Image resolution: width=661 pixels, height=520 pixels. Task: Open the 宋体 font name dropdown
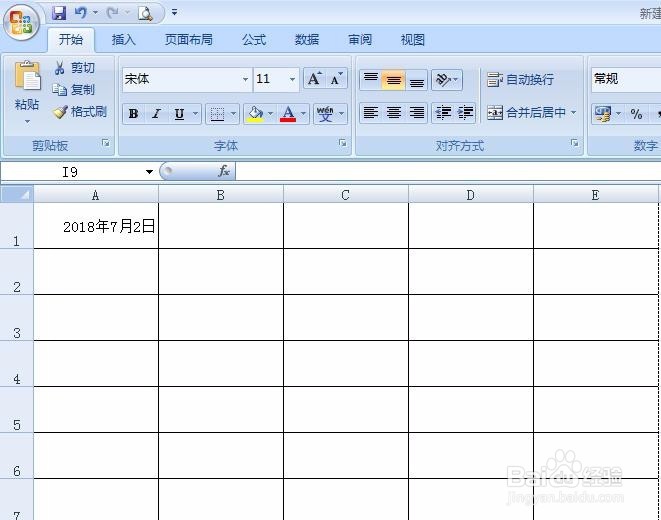[245, 79]
